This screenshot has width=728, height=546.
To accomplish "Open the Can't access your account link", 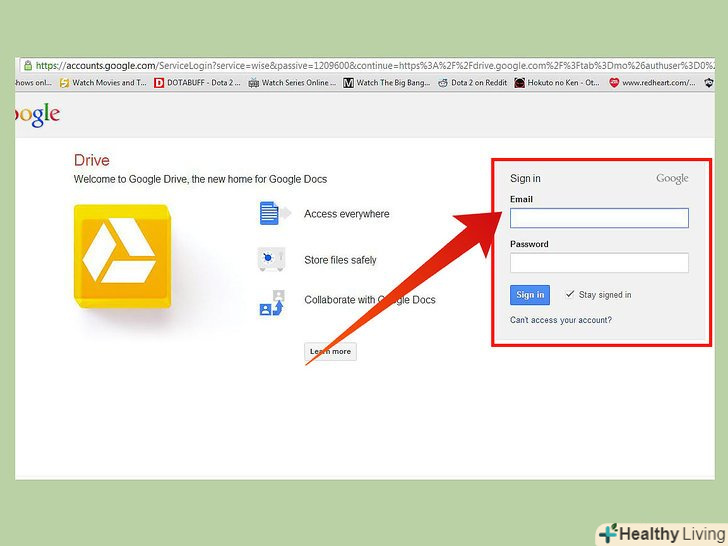I will click(x=561, y=320).
